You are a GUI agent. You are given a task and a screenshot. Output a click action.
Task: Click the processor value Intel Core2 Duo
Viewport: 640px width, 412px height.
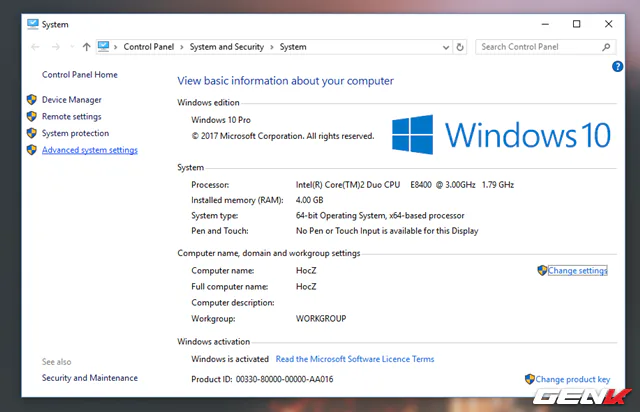(x=404, y=185)
